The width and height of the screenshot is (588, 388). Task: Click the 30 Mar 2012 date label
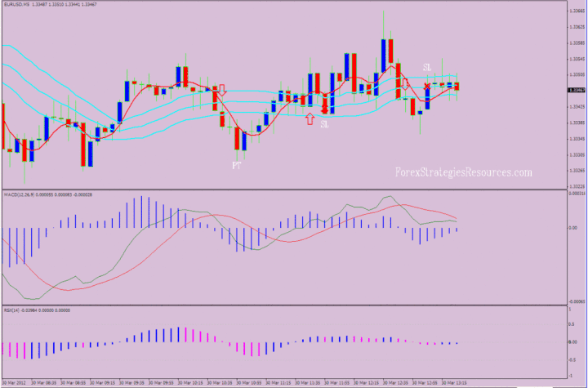click(x=14, y=383)
